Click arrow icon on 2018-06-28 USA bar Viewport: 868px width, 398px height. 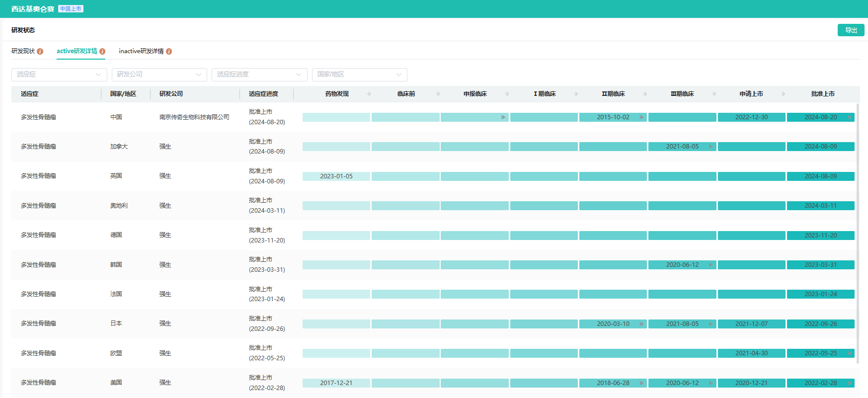point(641,383)
